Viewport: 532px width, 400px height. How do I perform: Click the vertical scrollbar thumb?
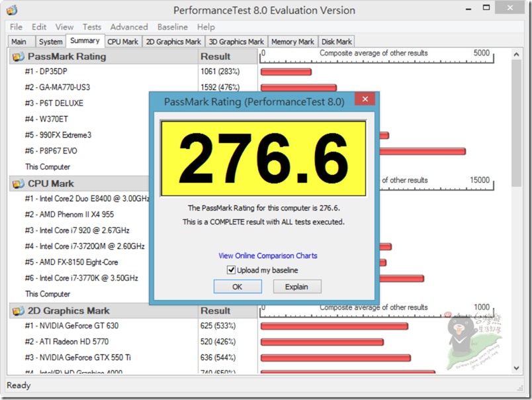516,123
